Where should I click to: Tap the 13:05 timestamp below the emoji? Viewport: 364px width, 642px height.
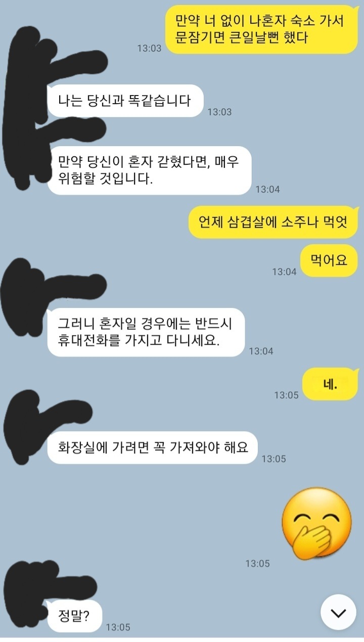[258, 563]
